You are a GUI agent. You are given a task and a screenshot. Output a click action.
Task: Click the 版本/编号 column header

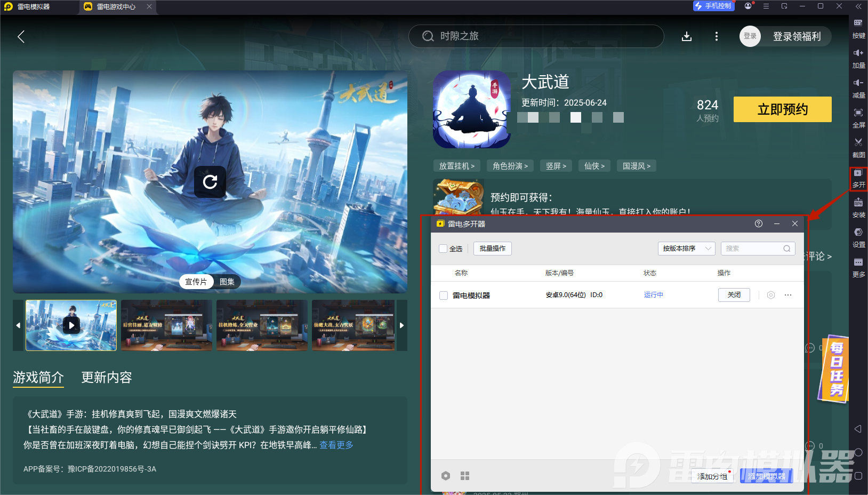pyautogui.click(x=559, y=273)
